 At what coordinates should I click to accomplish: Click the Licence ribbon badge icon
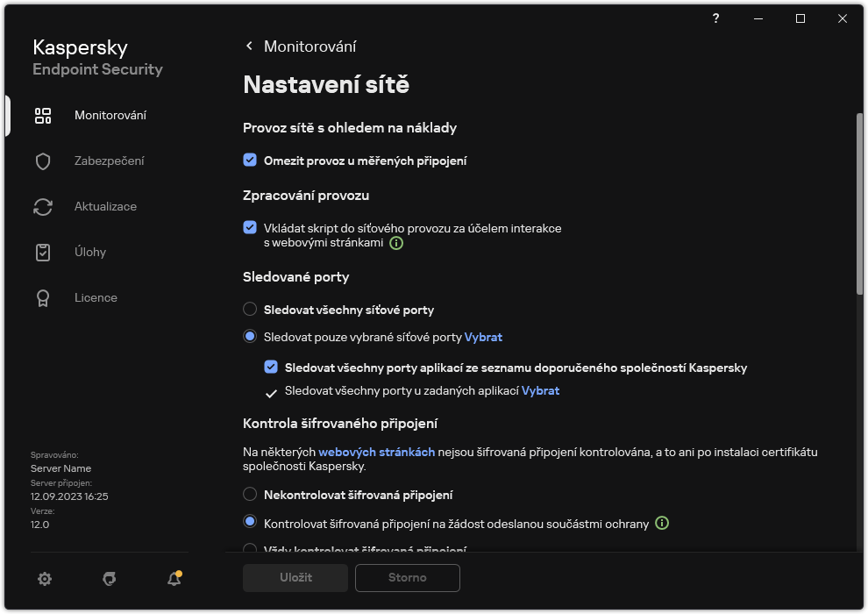[x=43, y=298]
